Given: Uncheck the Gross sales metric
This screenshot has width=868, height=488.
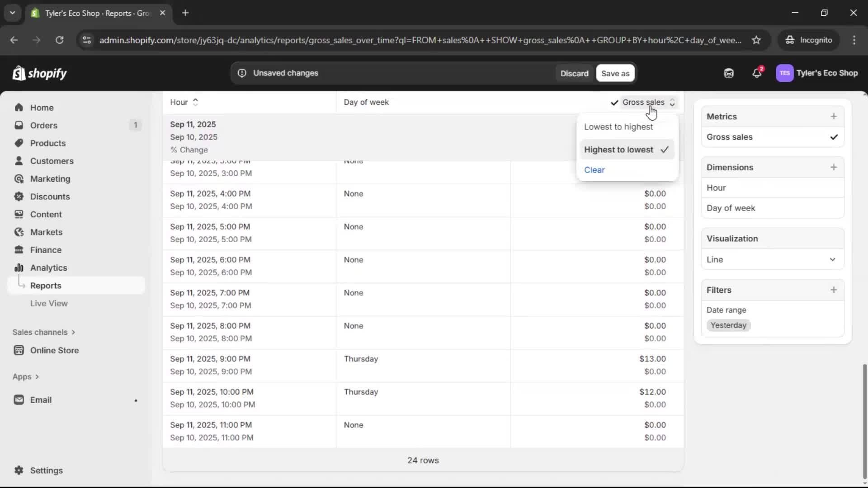Looking at the screenshot, I should coord(834,137).
